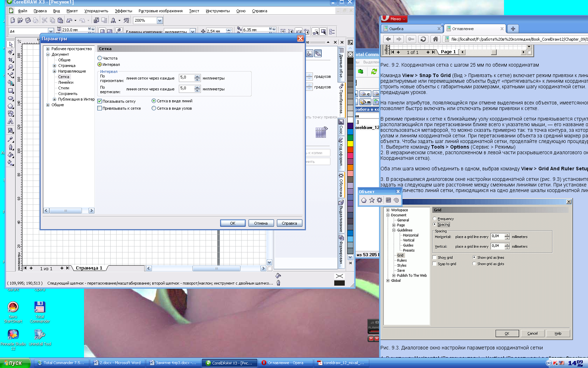
Task: Click the graph paper icon in Объект toolbar
Action: click(388, 200)
